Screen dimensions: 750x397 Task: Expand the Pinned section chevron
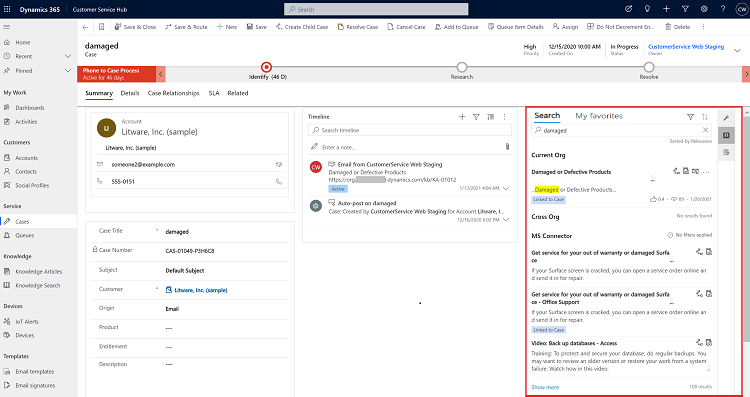pos(68,70)
